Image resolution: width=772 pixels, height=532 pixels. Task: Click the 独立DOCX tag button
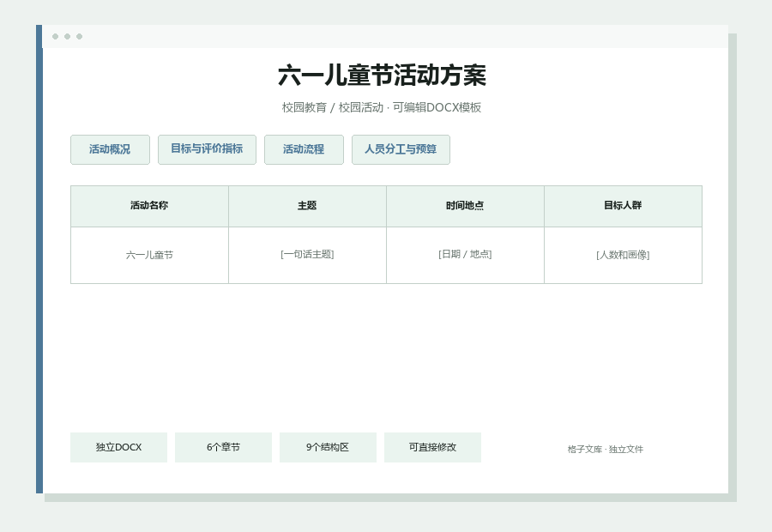118,447
